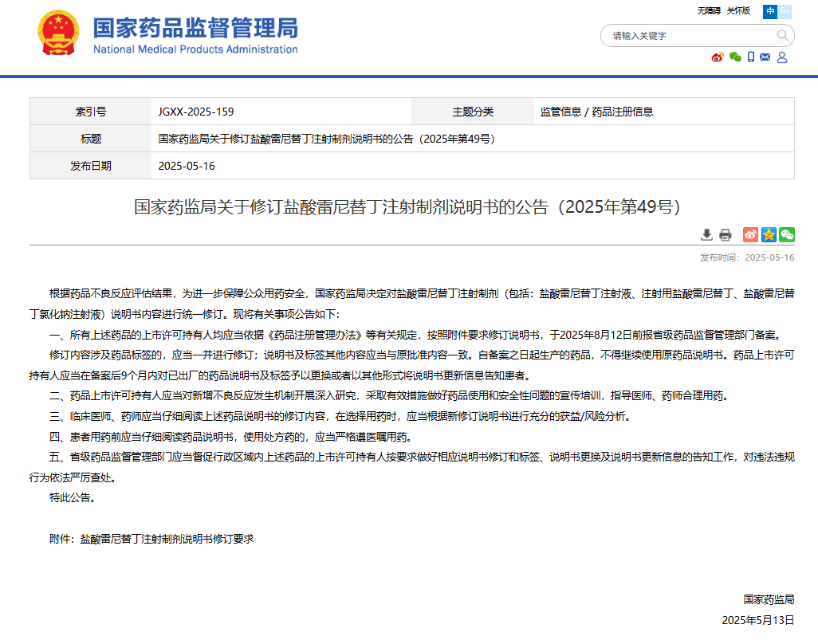
Task: Click the email envelope icon in header
Action: (765, 57)
